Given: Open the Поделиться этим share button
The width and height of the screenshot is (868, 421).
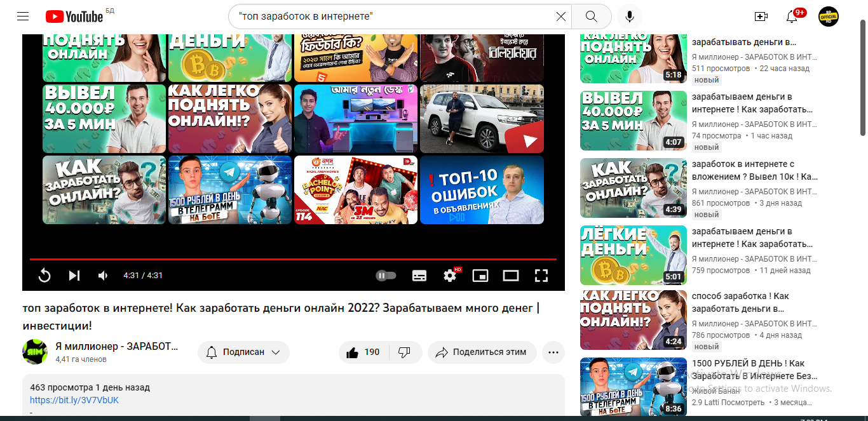Looking at the screenshot, I should pyautogui.click(x=482, y=352).
